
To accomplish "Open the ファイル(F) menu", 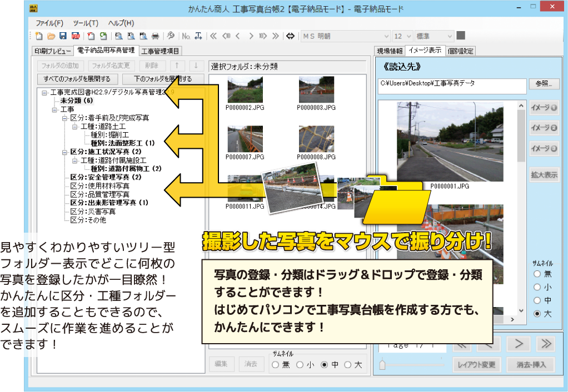I will coord(49,23).
